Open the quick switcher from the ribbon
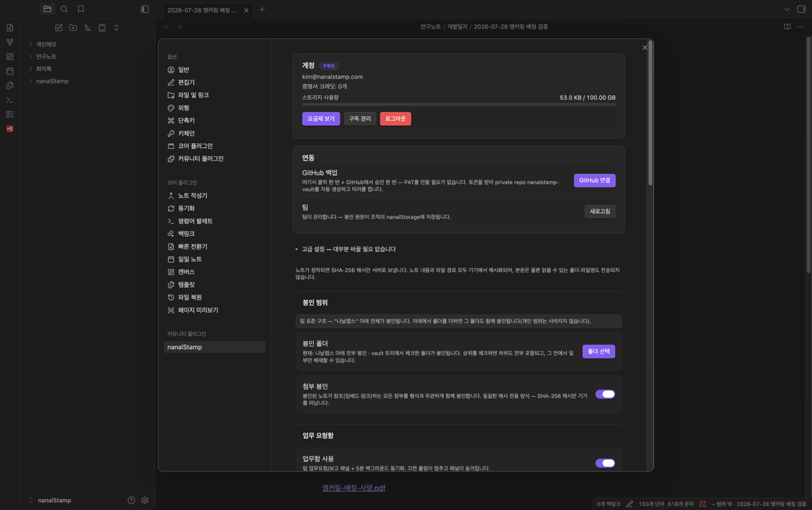The image size is (812, 510). click(x=10, y=28)
